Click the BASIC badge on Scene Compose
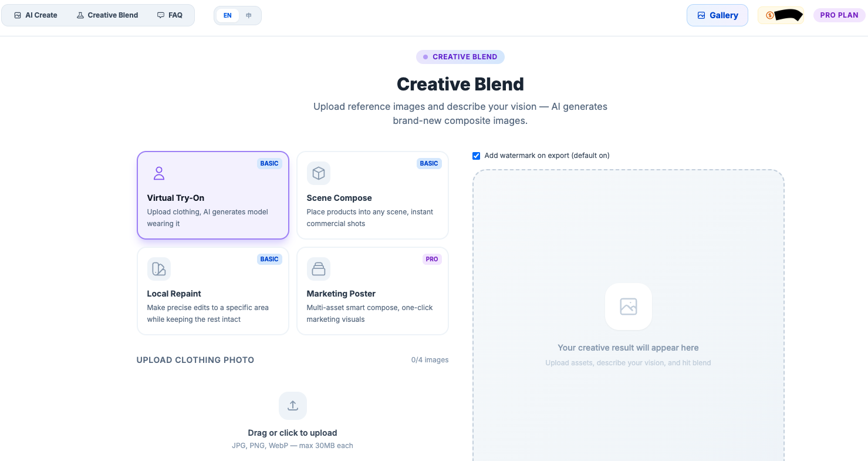Screen dimensions: 868x461 tap(429, 163)
